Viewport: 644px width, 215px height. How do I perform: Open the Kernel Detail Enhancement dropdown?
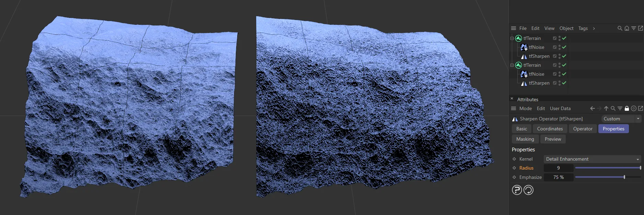(592, 159)
